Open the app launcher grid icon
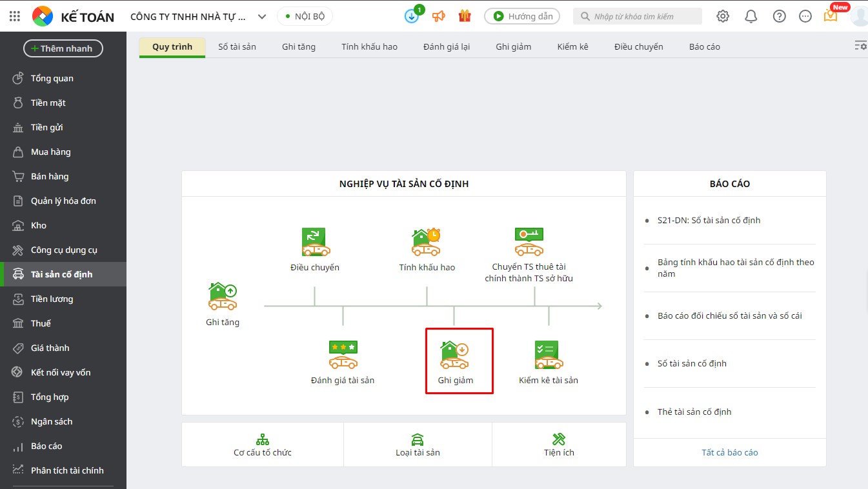868x489 pixels. [15, 16]
